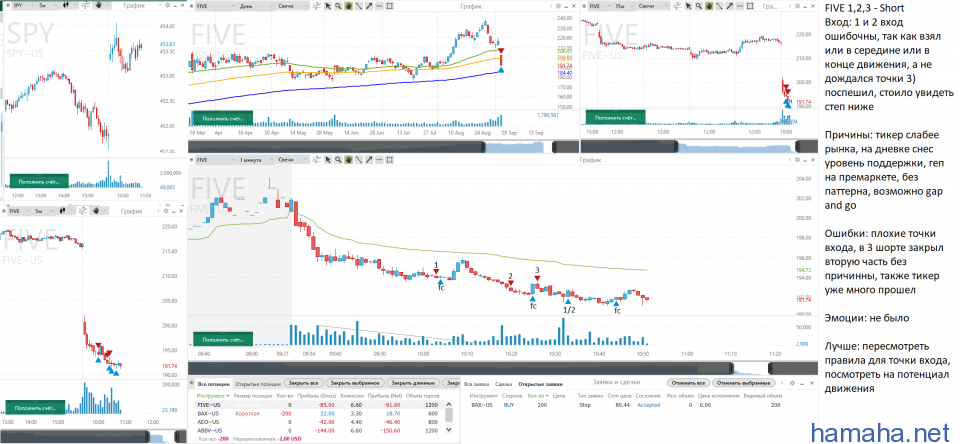
Task: Select hand pan tool in FIVE 15m chart
Action: (709, 6)
